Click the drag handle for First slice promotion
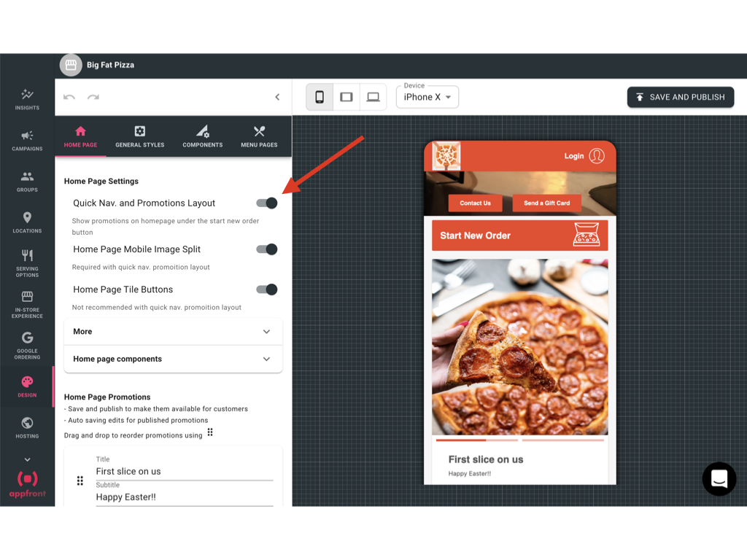 pos(80,481)
